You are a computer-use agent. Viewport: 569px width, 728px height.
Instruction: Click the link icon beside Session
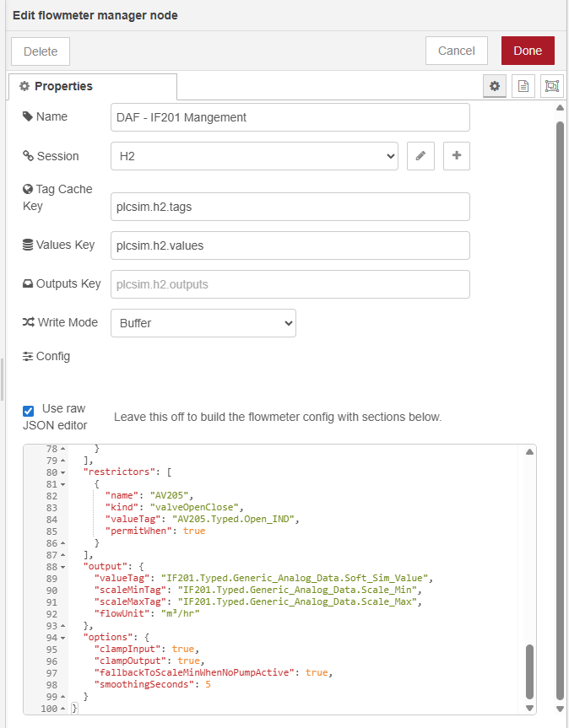(x=29, y=156)
